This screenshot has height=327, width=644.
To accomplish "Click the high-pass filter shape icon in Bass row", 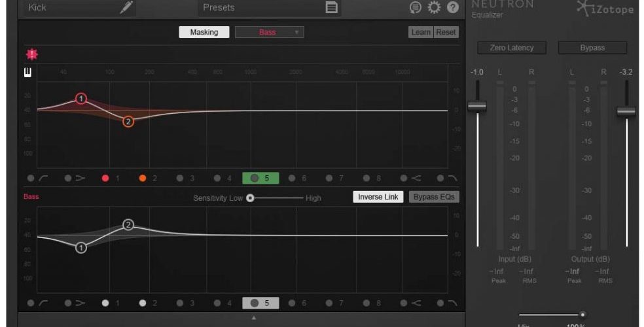I will point(44,303).
